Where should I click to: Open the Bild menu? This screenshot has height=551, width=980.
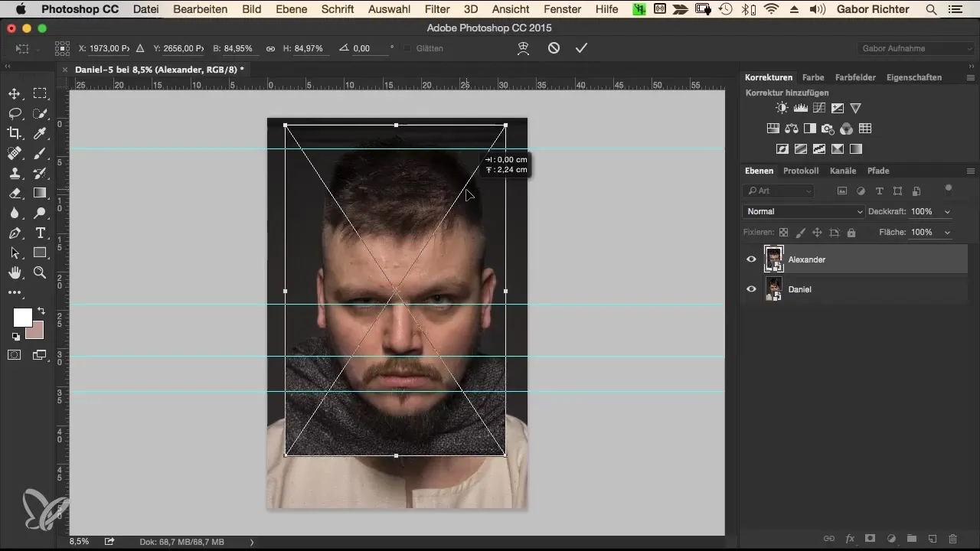[251, 9]
